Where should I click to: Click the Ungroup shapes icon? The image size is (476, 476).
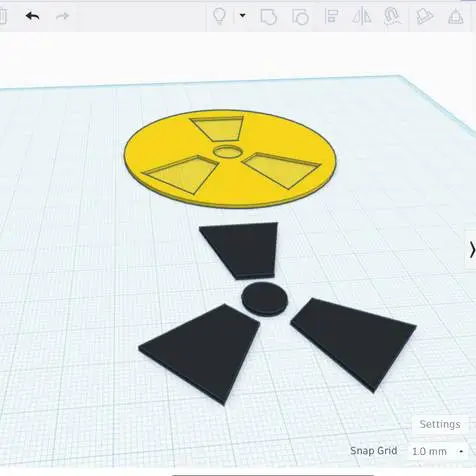click(300, 16)
